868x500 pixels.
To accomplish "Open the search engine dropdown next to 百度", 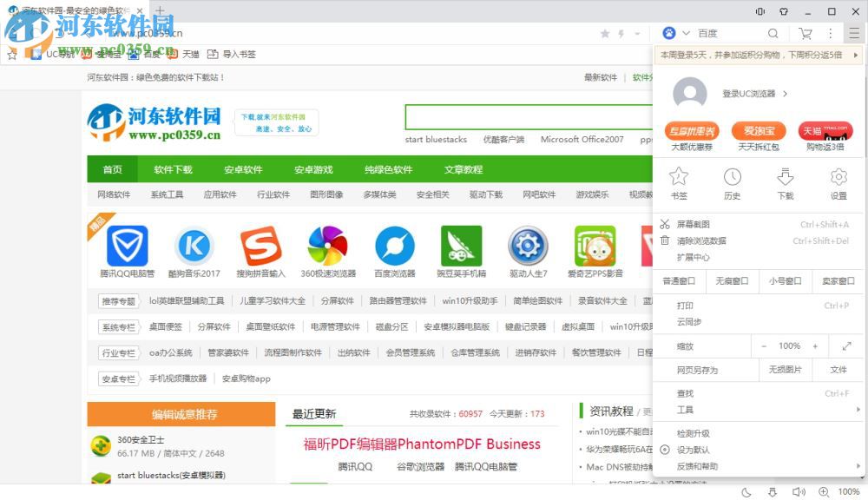I will 686,32.
